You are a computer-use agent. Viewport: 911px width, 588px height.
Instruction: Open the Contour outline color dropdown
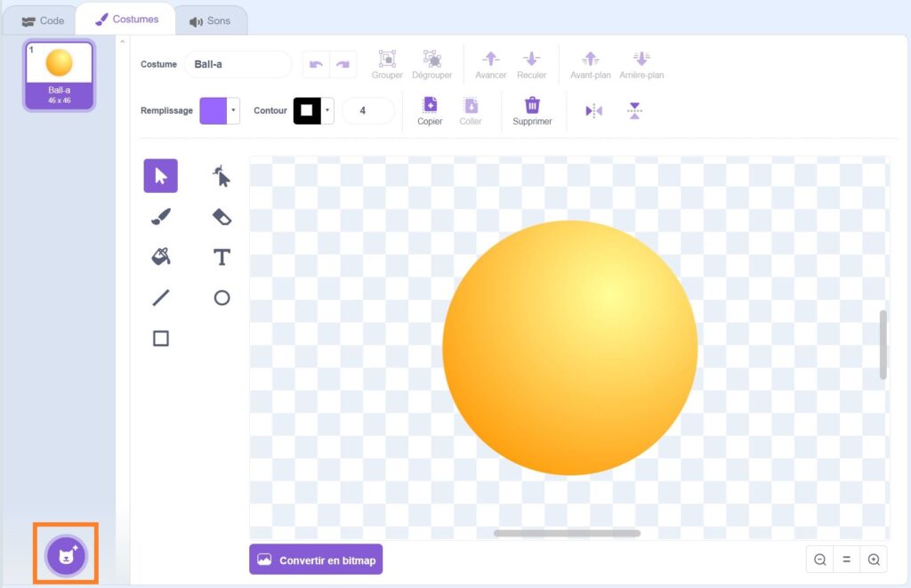coord(327,111)
